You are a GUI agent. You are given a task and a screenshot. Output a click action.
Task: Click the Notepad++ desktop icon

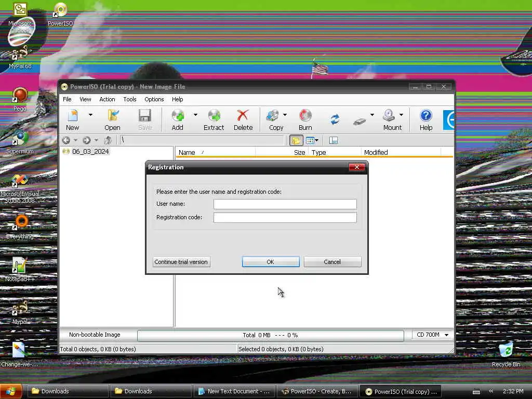pos(20,270)
